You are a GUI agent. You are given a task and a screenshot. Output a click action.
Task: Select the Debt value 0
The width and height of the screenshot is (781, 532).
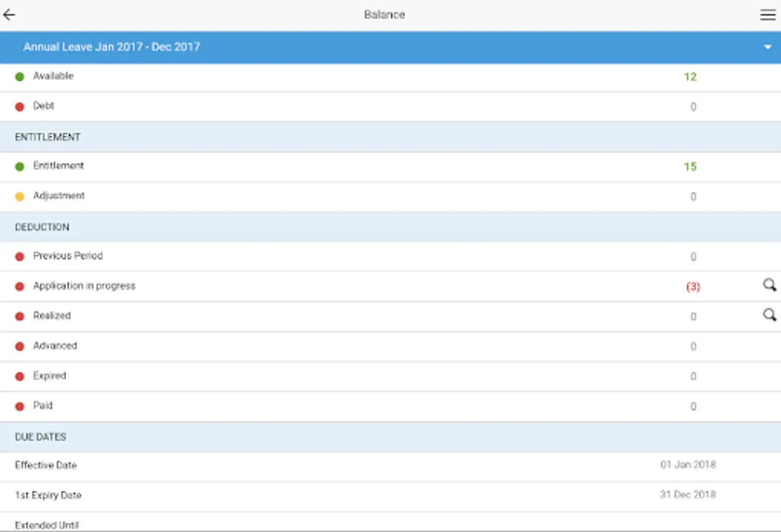693,107
